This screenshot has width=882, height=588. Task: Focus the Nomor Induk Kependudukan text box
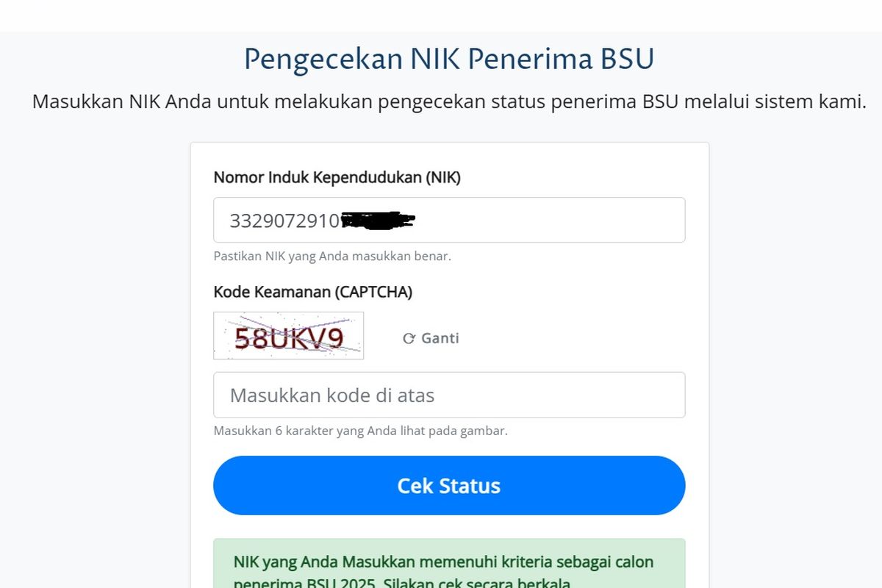449,219
